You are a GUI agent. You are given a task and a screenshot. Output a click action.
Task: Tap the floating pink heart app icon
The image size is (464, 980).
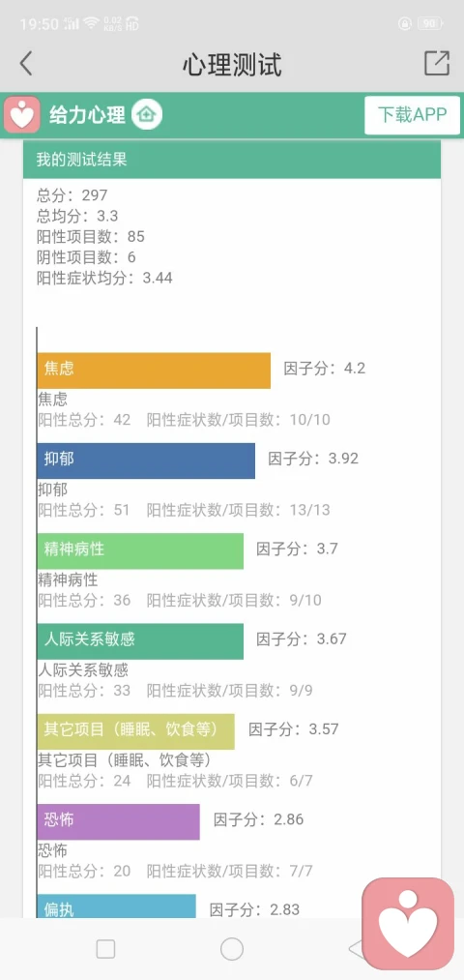point(408,924)
